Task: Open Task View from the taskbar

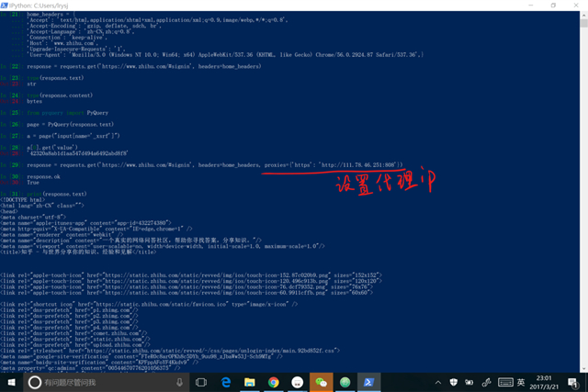Action: pyautogui.click(x=201, y=382)
